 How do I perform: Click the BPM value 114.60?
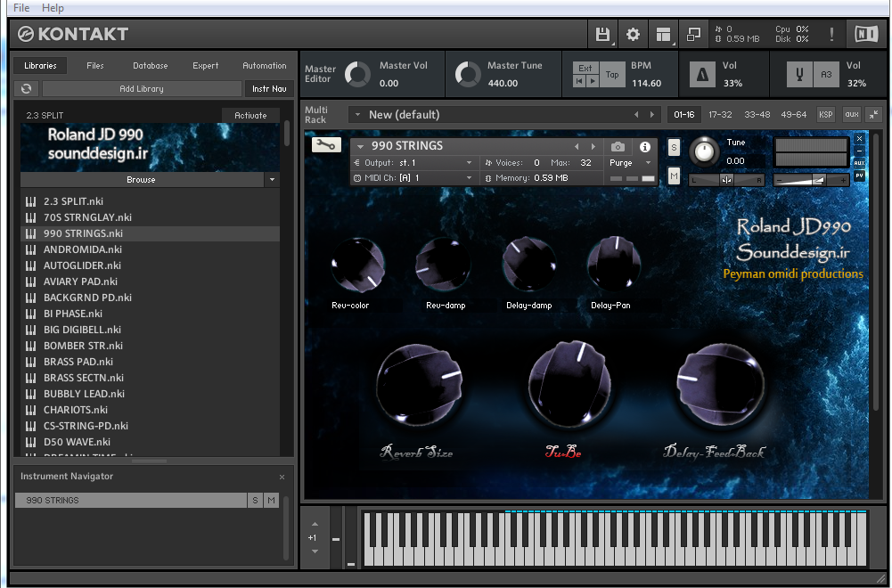pos(647,84)
